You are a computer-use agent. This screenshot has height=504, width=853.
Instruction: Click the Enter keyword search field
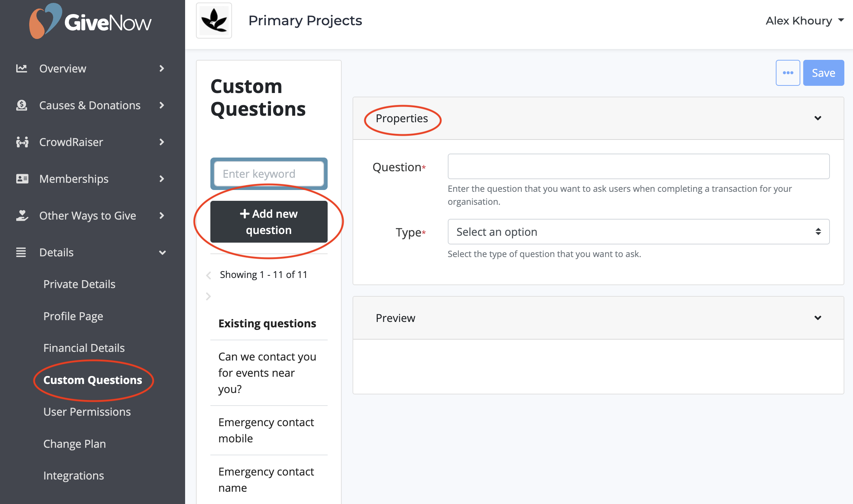(268, 174)
